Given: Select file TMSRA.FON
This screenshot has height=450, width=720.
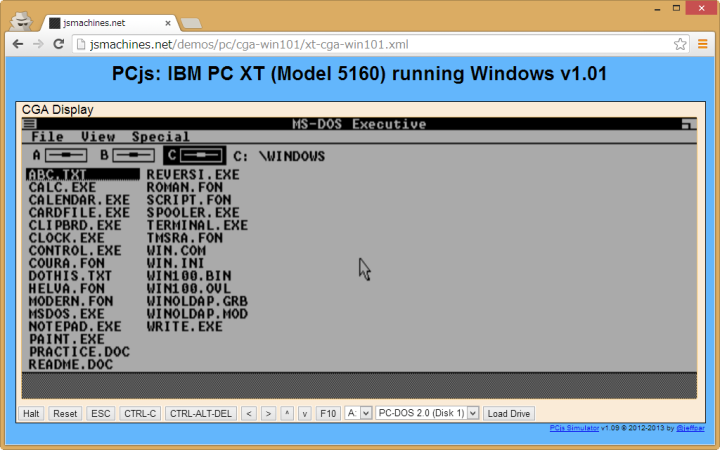Looking at the screenshot, I should pyautogui.click(x=185, y=238).
